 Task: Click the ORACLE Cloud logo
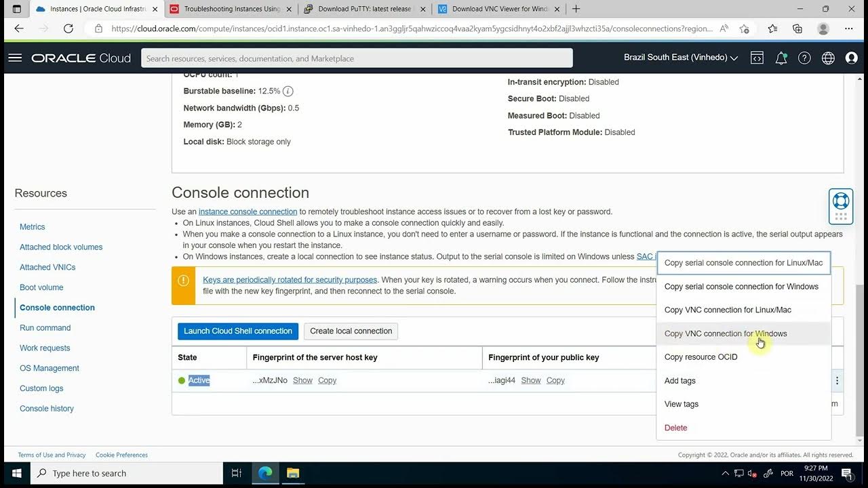(81, 58)
